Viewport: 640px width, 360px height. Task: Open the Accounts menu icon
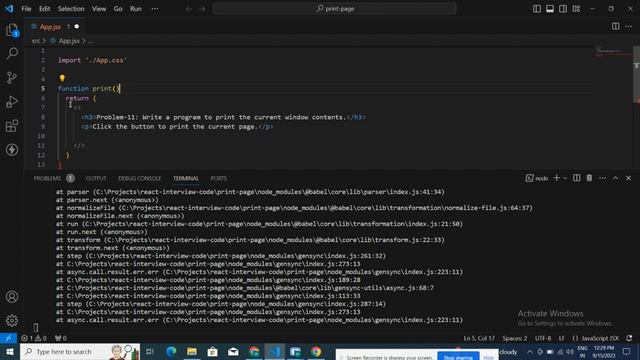[12, 297]
